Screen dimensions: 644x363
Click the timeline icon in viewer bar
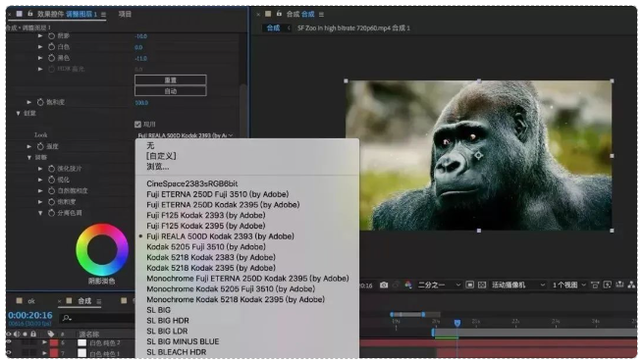click(619, 285)
